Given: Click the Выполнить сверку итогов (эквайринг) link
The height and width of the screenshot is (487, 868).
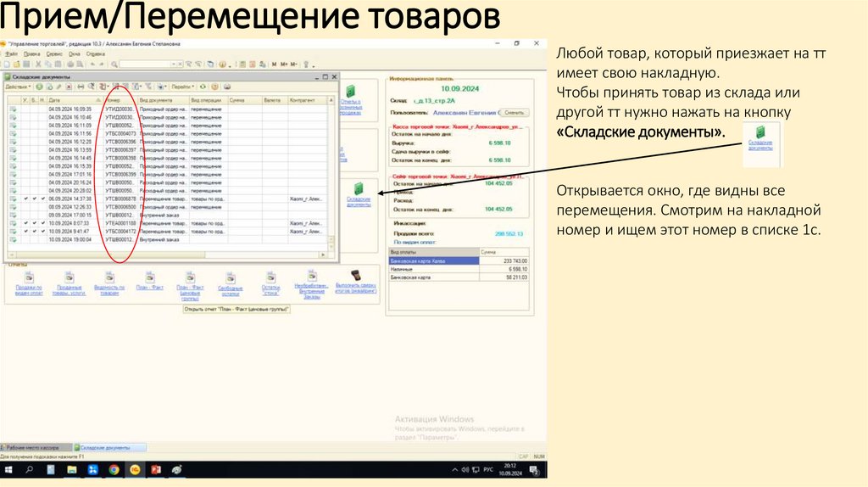Looking at the screenshot, I should point(356,288).
